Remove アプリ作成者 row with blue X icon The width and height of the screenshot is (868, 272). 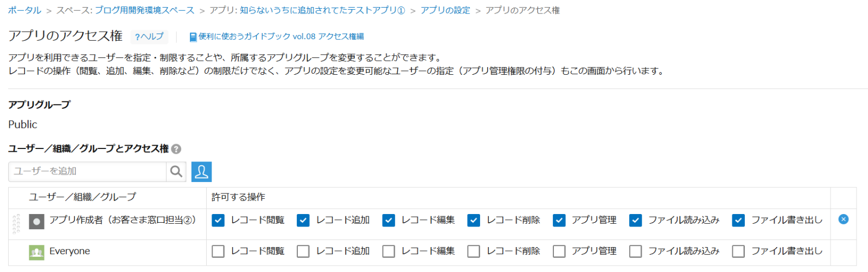pos(843,219)
